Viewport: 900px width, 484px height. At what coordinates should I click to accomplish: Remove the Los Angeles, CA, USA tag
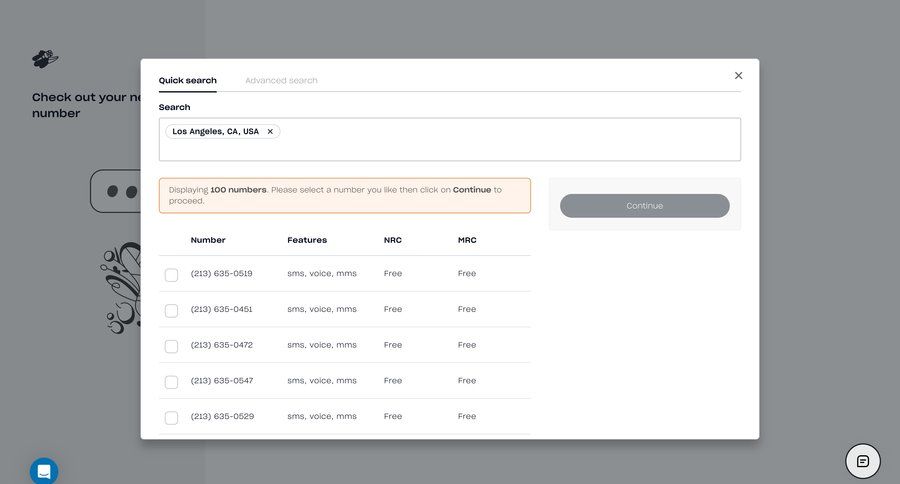[270, 131]
